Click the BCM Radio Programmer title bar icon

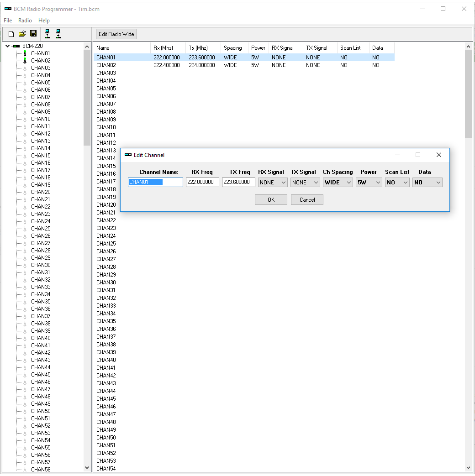8,9
